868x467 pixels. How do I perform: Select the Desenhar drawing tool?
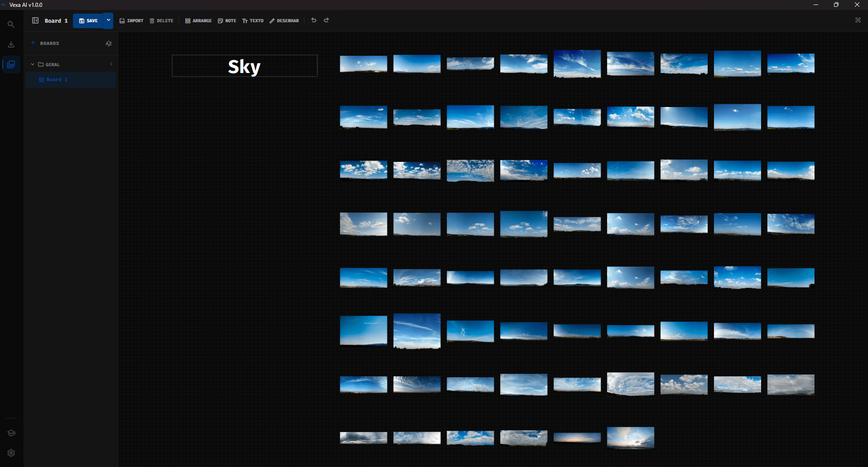coord(284,21)
